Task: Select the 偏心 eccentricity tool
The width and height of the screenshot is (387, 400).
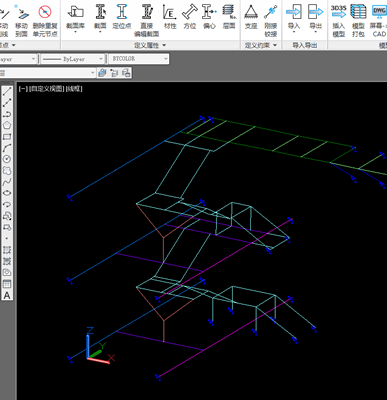Action: point(209,17)
